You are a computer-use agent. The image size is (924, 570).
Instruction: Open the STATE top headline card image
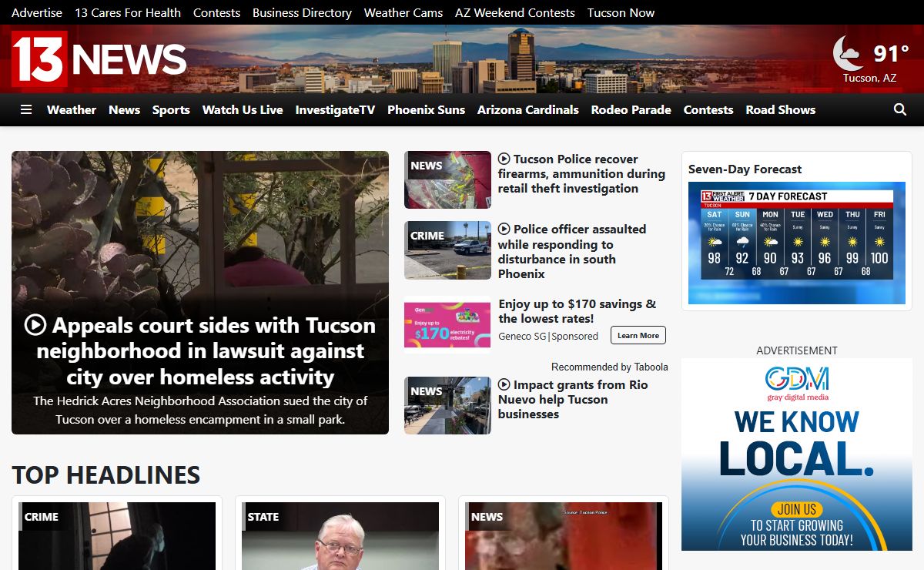(340, 536)
